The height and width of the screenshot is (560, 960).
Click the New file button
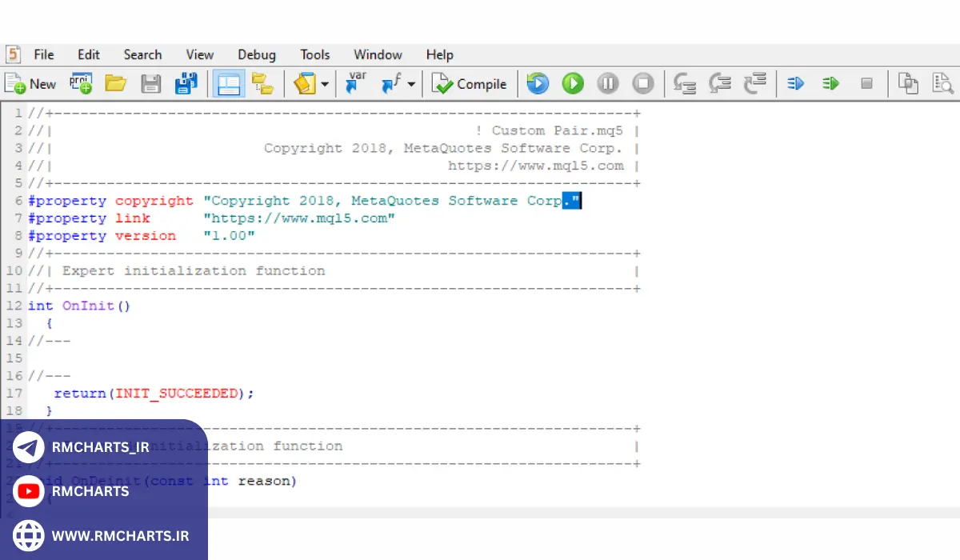pyautogui.click(x=30, y=84)
